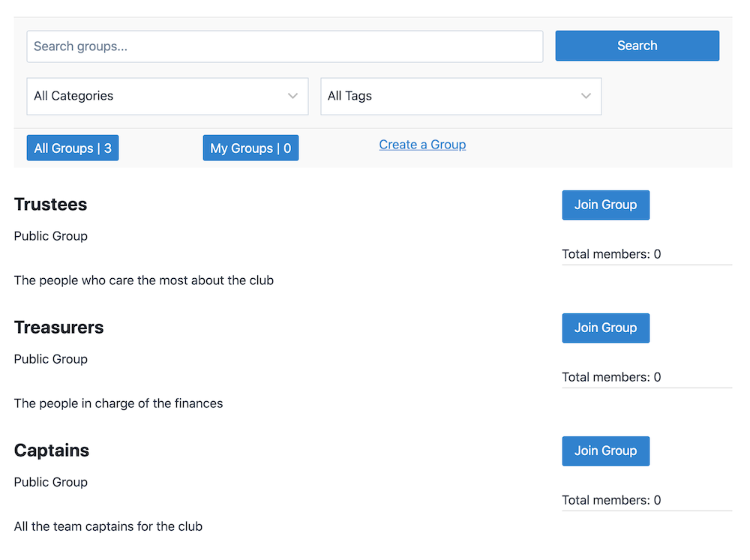Click the All Tags chevron arrow

586,96
